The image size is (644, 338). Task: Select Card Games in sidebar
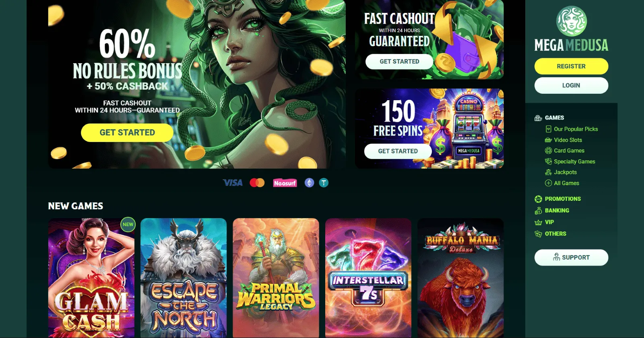(x=569, y=150)
